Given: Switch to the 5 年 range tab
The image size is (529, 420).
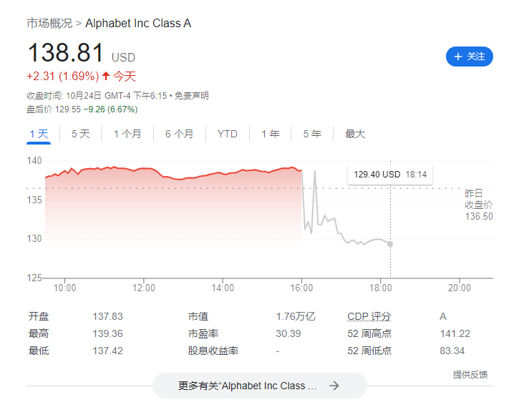Looking at the screenshot, I should point(312,134).
